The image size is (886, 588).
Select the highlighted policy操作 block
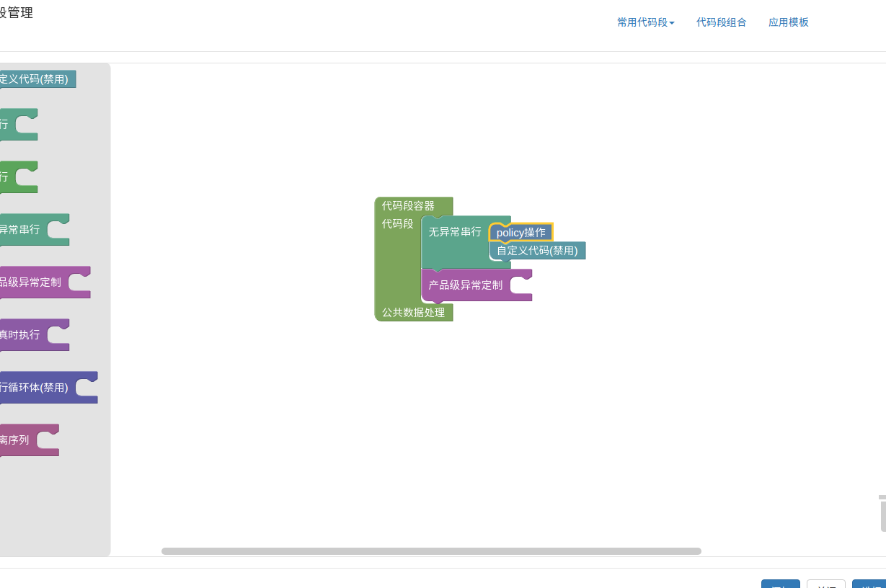[521, 233]
